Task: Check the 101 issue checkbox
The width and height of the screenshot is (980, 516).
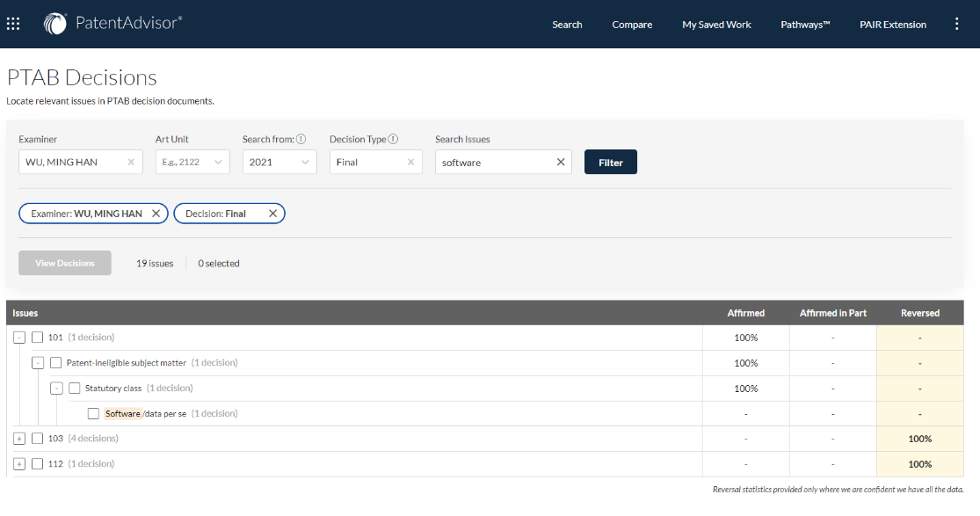Action: point(38,338)
